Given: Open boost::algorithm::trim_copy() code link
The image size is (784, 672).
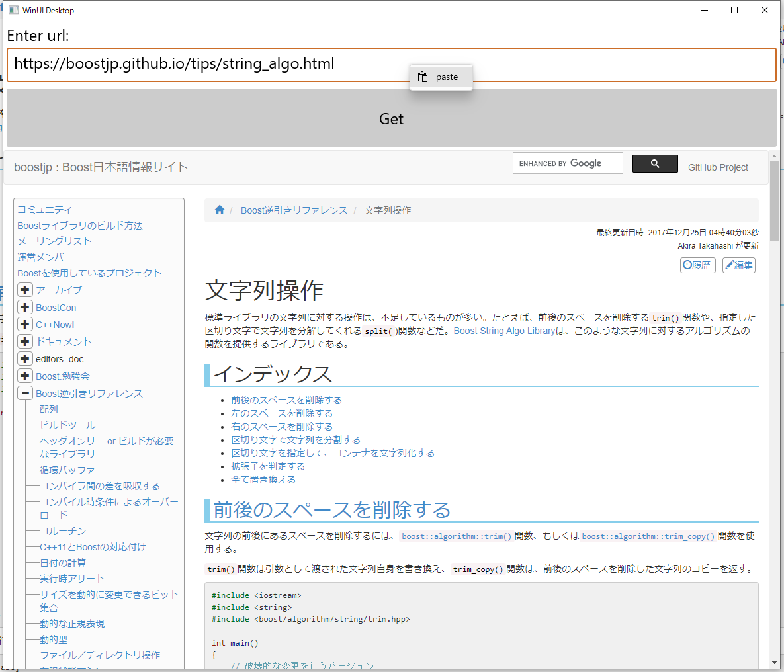Looking at the screenshot, I should tap(648, 536).
